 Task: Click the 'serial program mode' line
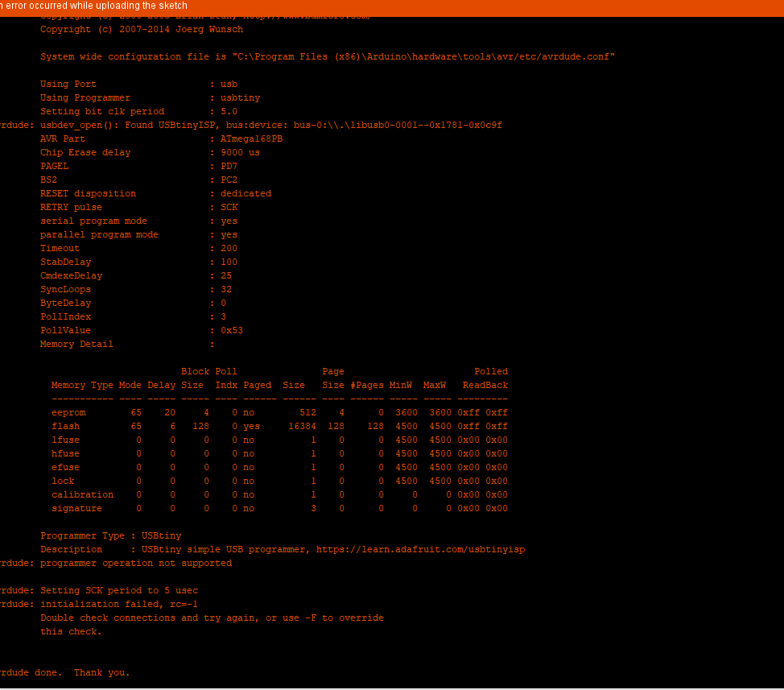click(139, 221)
